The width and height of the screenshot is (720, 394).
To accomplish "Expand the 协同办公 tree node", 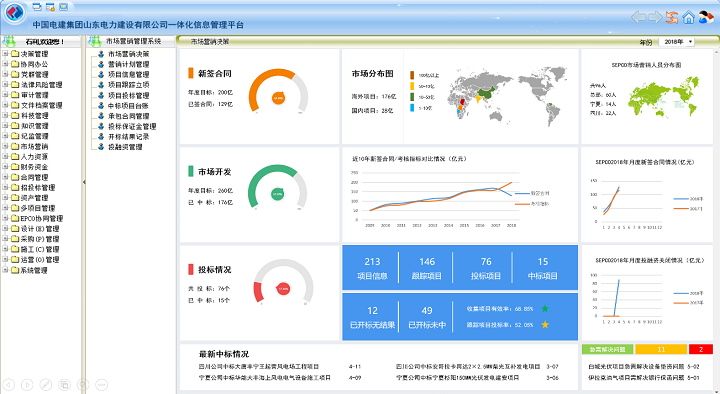I will coord(5,64).
